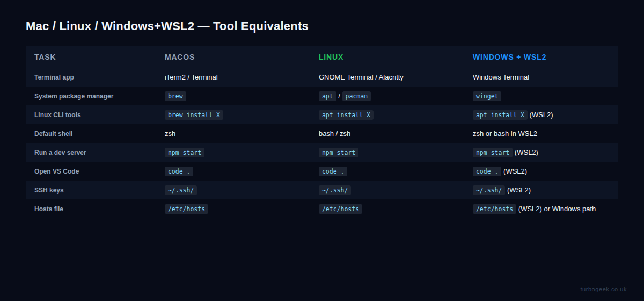
Task: Click the green LINUX column header
Action: pos(331,57)
